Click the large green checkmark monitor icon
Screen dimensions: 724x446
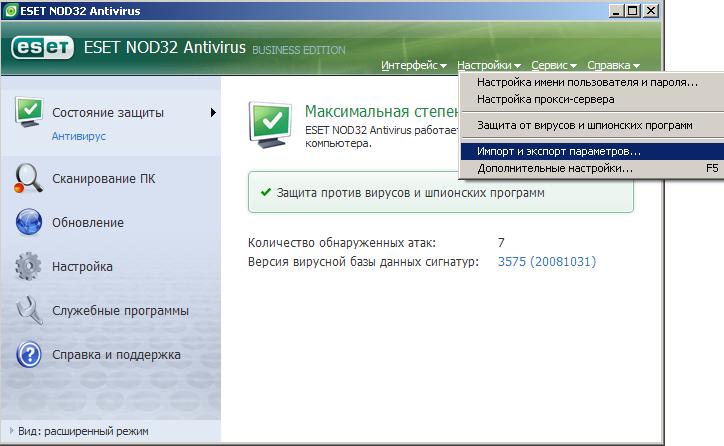[270, 125]
